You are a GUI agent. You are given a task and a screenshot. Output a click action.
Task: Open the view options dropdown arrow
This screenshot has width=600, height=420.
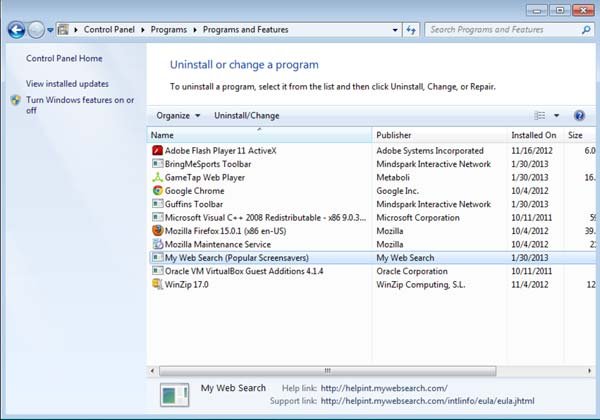tap(556, 116)
